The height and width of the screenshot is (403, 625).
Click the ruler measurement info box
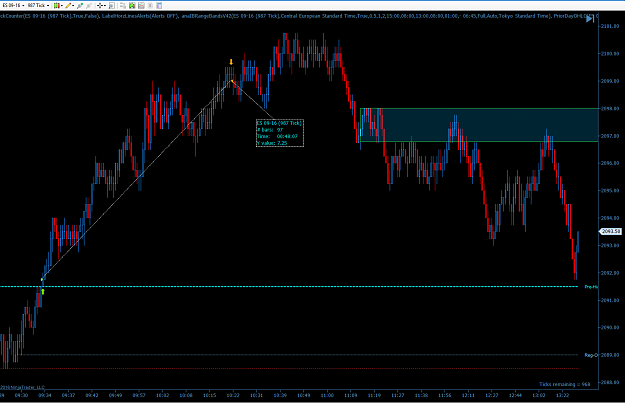pyautogui.click(x=280, y=133)
